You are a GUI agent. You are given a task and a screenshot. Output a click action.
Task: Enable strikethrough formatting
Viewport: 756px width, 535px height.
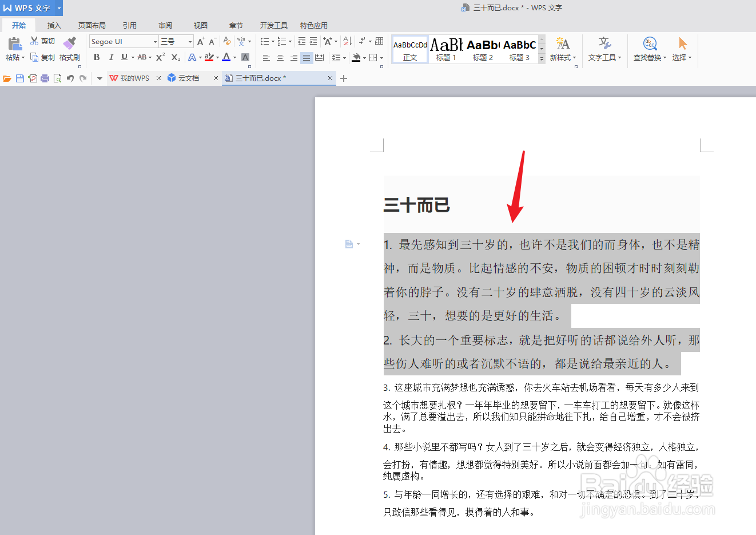click(x=142, y=57)
